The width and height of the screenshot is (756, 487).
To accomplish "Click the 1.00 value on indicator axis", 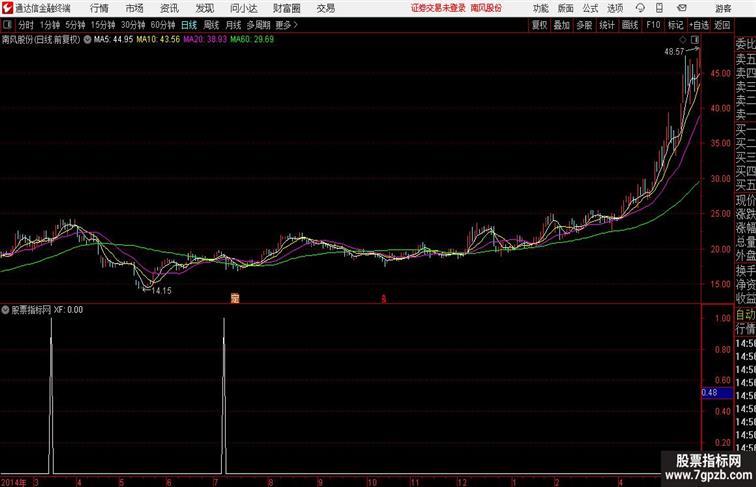I will (723, 318).
